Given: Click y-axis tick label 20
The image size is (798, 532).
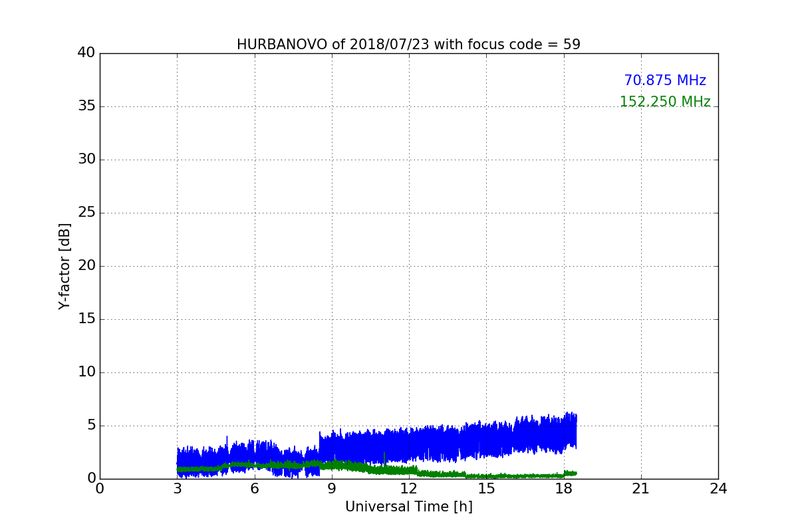Looking at the screenshot, I should [86, 266].
